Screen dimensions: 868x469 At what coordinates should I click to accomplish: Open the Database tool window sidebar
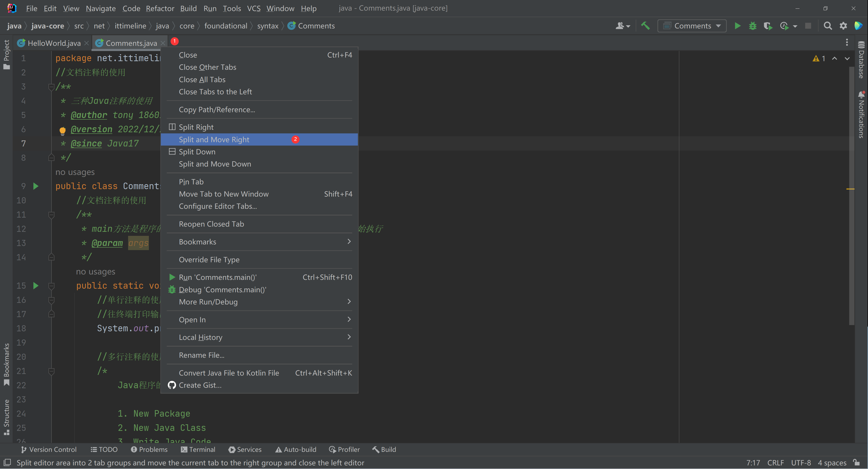[x=861, y=60]
